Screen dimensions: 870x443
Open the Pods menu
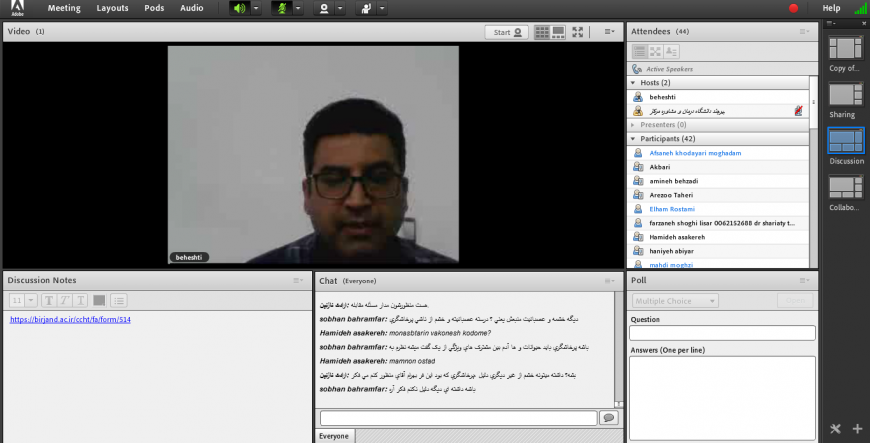[x=154, y=8]
